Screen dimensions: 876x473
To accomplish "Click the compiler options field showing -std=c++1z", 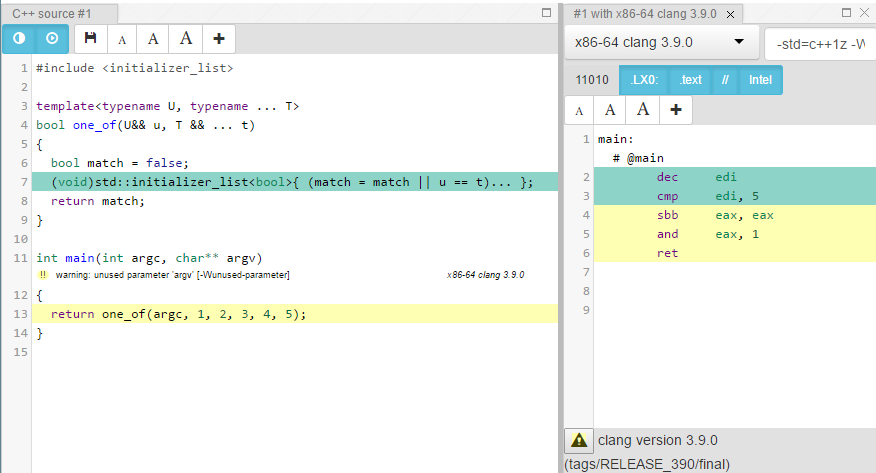I will (x=820, y=43).
